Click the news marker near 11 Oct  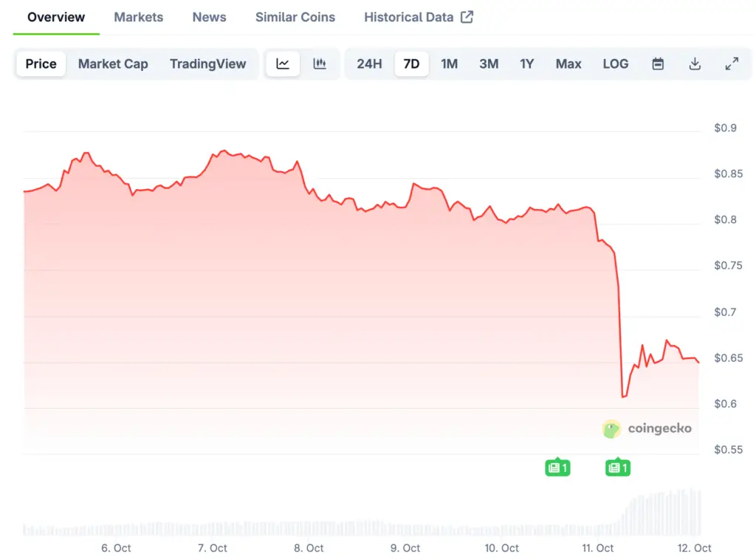(617, 467)
